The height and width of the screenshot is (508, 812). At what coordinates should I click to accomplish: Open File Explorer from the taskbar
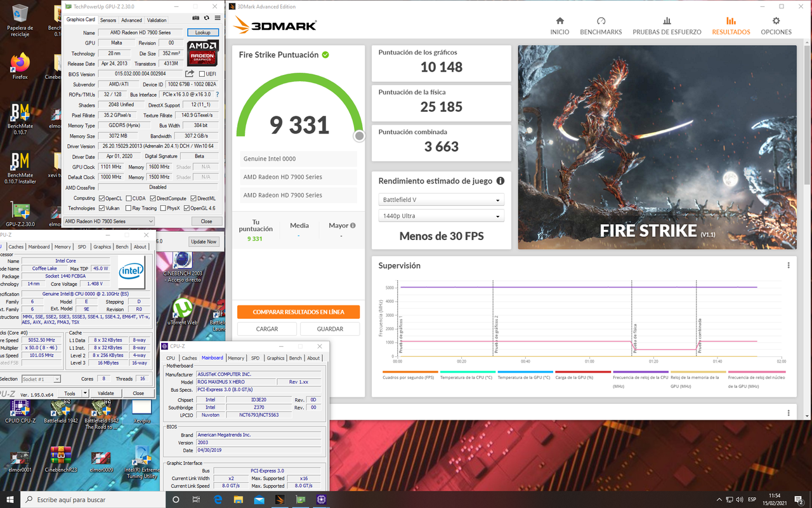pos(239,500)
